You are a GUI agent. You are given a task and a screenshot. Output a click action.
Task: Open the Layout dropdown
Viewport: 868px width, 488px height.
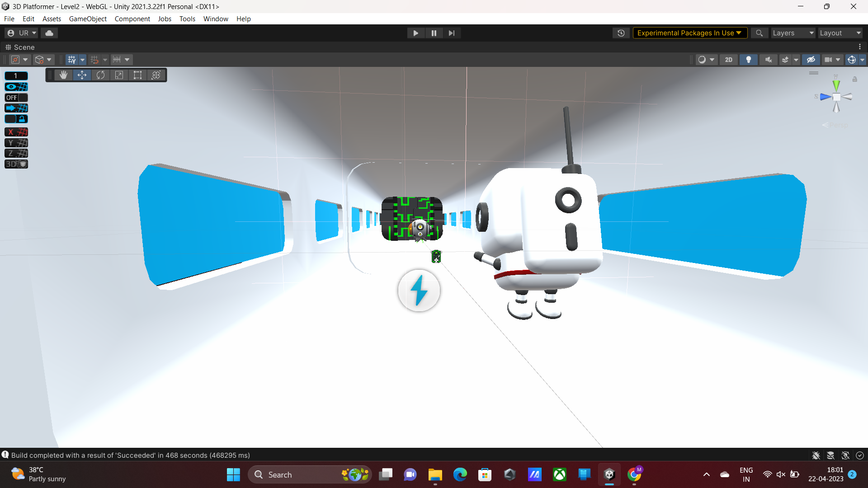[x=840, y=33]
